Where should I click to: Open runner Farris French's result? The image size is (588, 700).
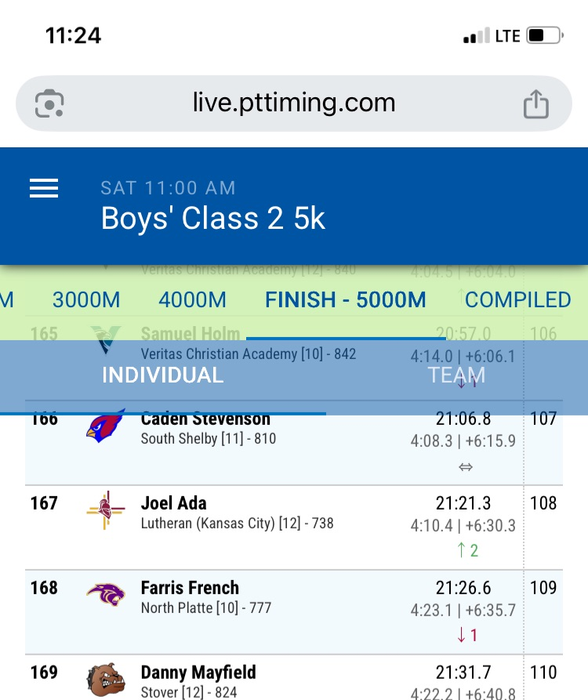pos(190,587)
